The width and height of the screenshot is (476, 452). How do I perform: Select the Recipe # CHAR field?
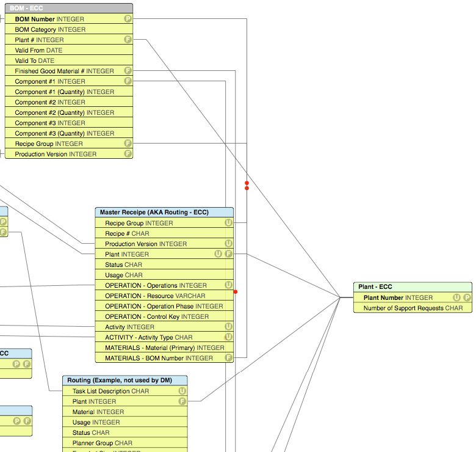(164, 233)
